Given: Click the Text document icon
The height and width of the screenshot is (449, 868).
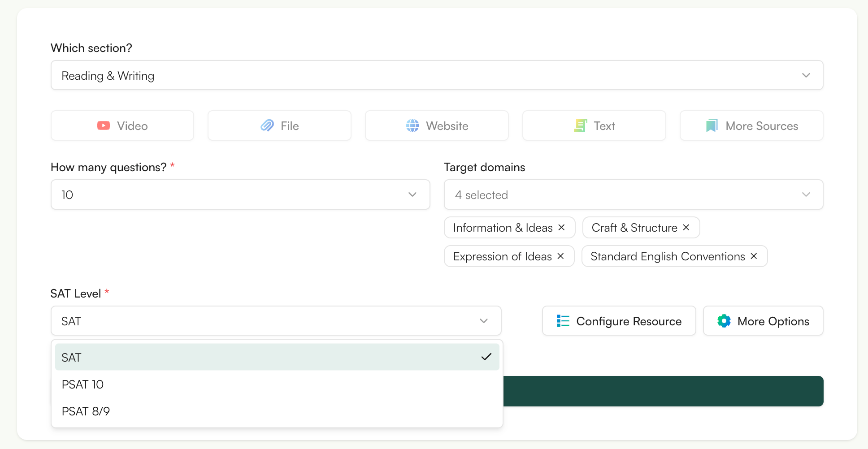Looking at the screenshot, I should 580,125.
